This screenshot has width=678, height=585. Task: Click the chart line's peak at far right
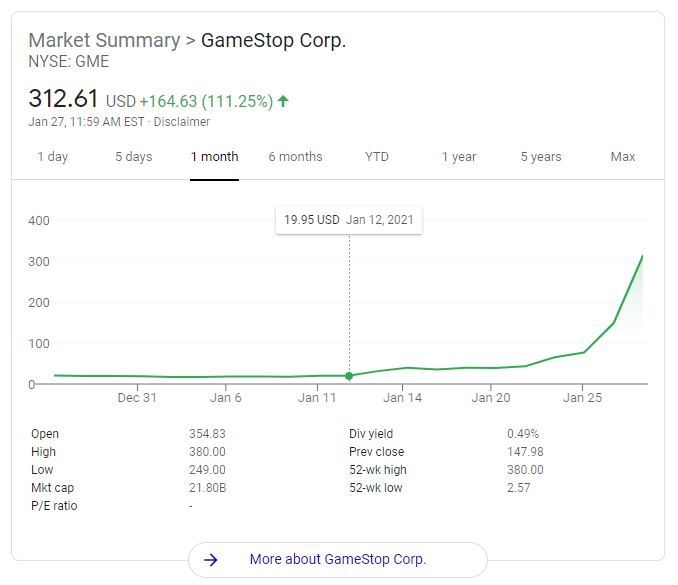[x=642, y=256]
